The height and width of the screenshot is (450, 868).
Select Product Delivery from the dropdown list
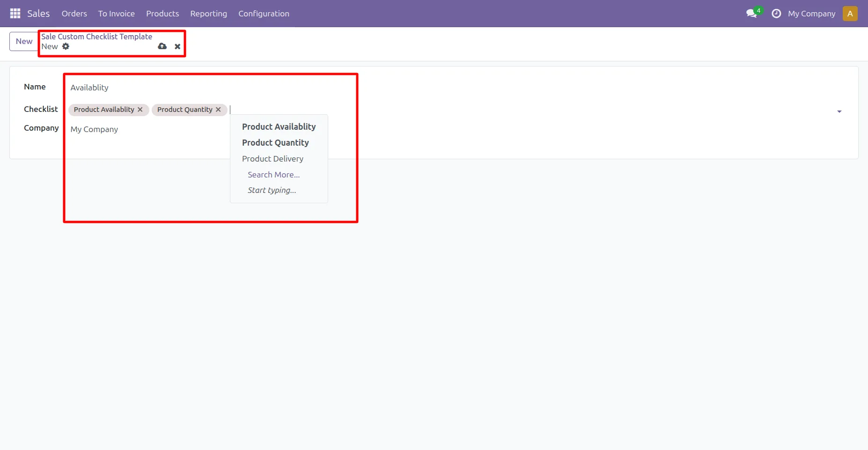[272, 159]
